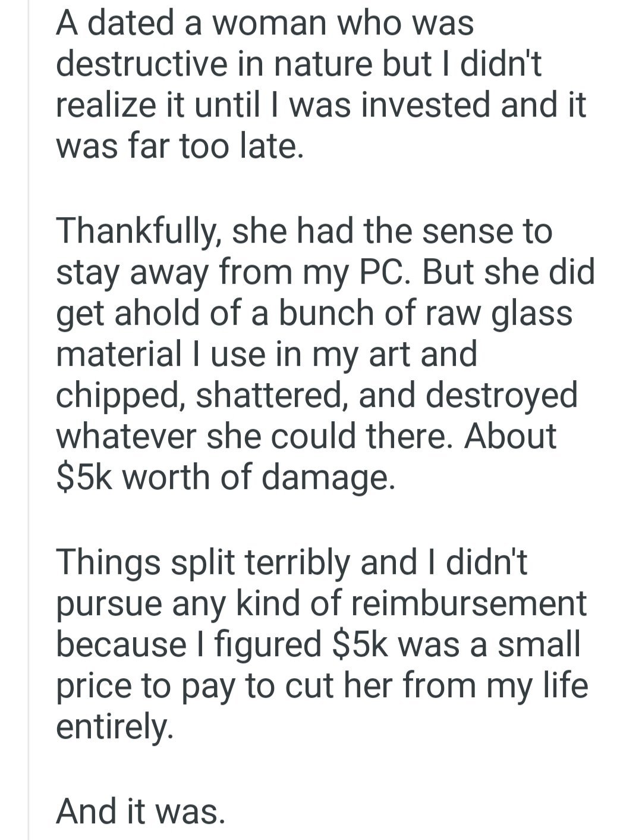Click the final line "And it was."
Image resolution: width=642 pixels, height=840 pixels.
[141, 811]
